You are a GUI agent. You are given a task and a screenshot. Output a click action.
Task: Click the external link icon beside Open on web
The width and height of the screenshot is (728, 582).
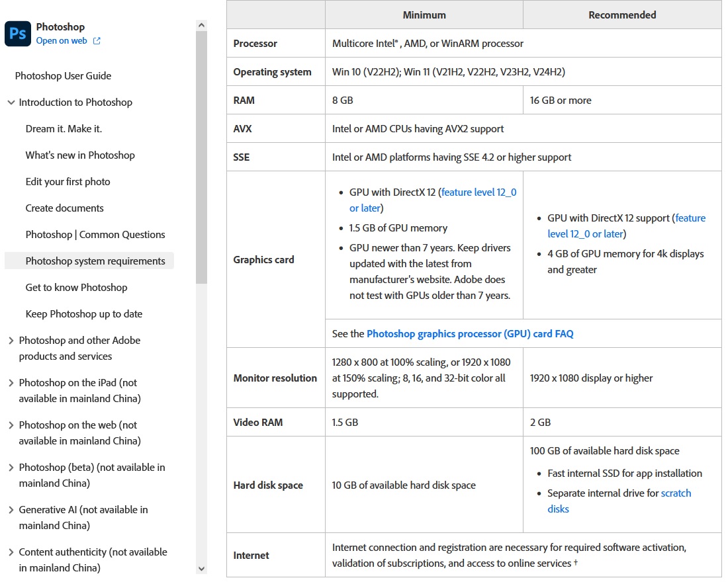[97, 41]
